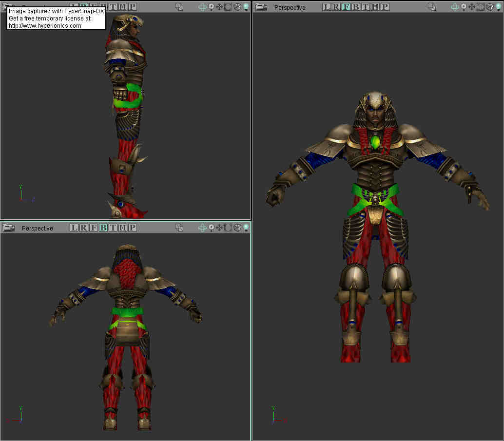Click the camera icon of the bottom-left viewport
The height and width of the screenshot is (441, 504).
point(8,228)
